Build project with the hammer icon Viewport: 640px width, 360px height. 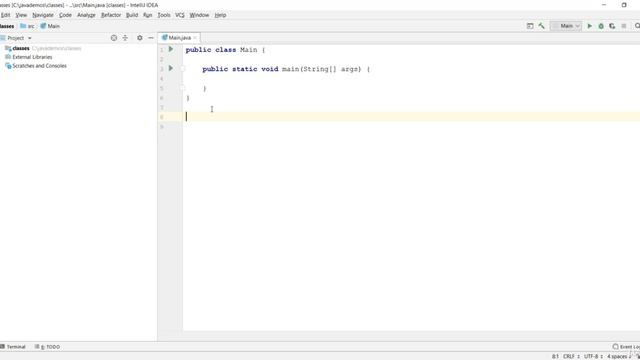pyautogui.click(x=542, y=26)
